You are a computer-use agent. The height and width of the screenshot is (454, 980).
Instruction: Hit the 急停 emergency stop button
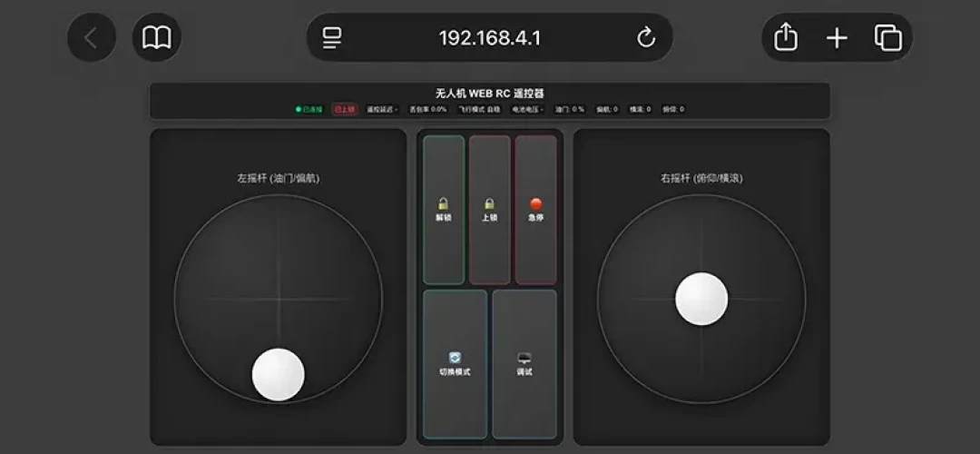pos(535,210)
